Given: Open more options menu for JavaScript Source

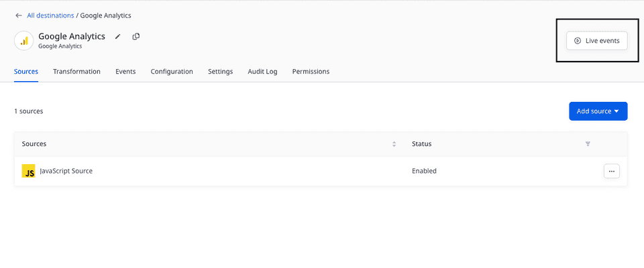Looking at the screenshot, I should pyautogui.click(x=612, y=171).
